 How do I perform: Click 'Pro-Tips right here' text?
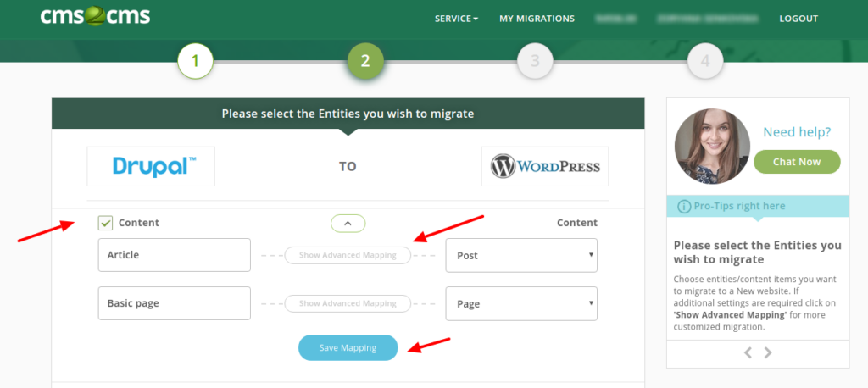coord(739,207)
